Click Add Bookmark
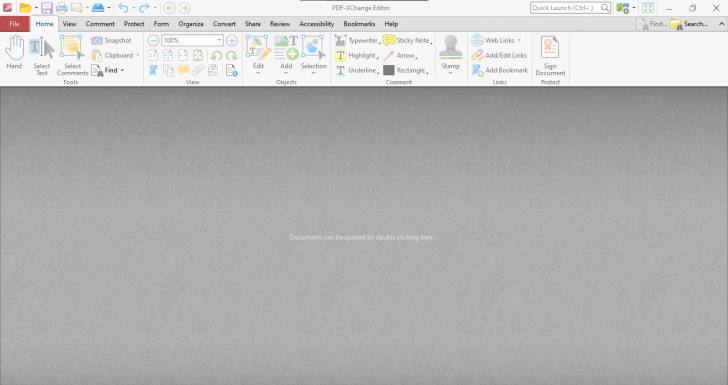 pyautogui.click(x=500, y=70)
